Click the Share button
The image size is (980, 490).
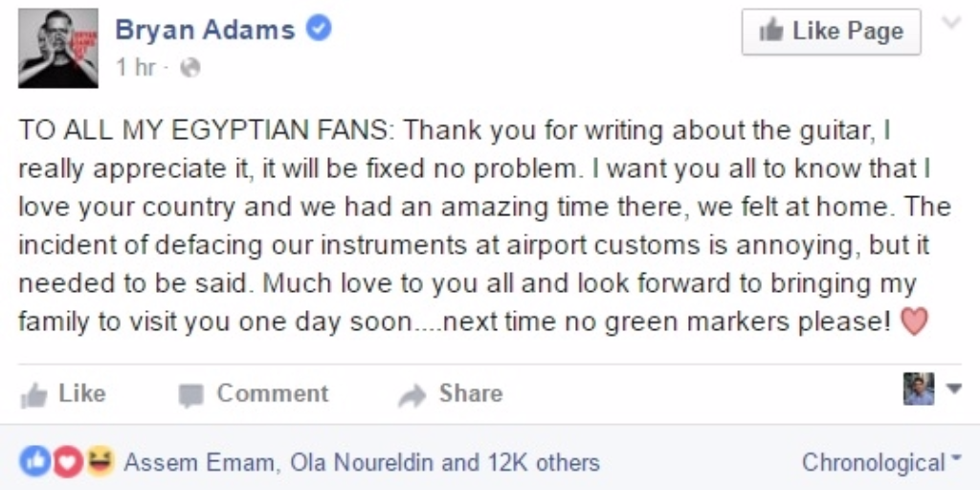(451, 393)
